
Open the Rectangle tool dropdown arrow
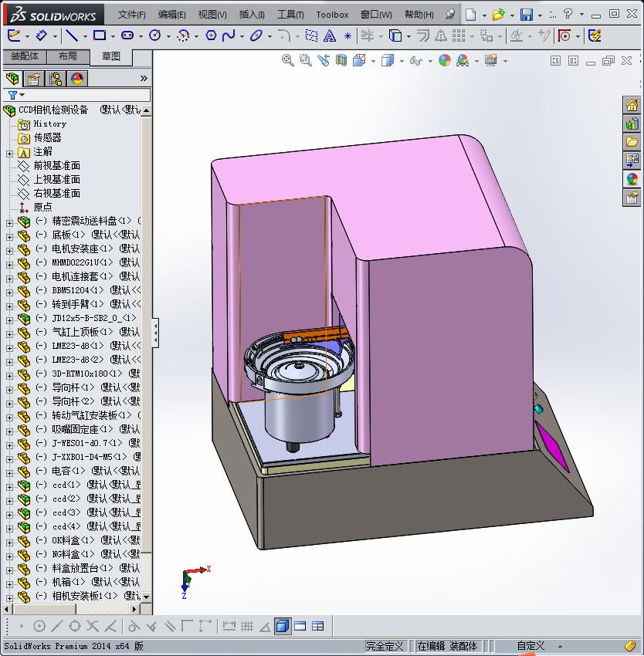coord(113,36)
